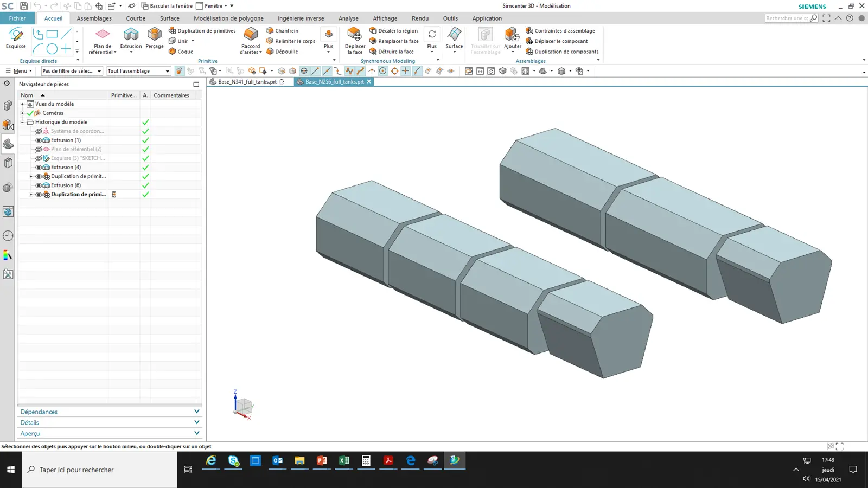Open Excel from the taskbar
Image resolution: width=868 pixels, height=488 pixels.
pyautogui.click(x=344, y=461)
